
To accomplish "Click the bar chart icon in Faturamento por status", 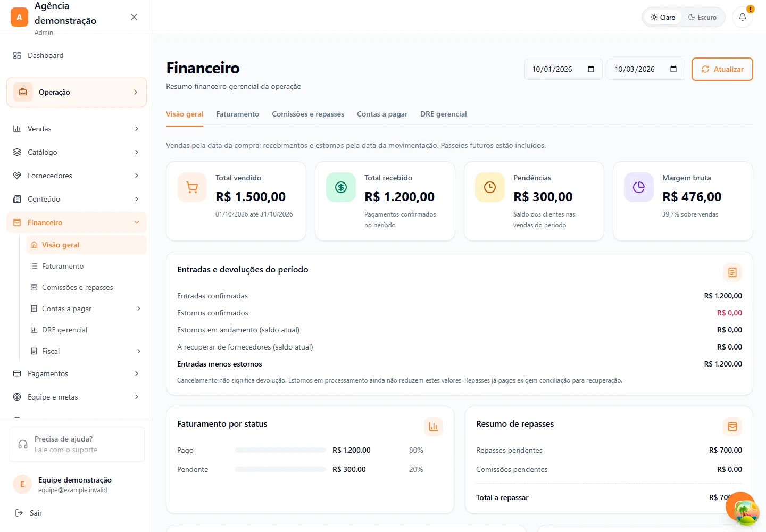I will tap(434, 427).
